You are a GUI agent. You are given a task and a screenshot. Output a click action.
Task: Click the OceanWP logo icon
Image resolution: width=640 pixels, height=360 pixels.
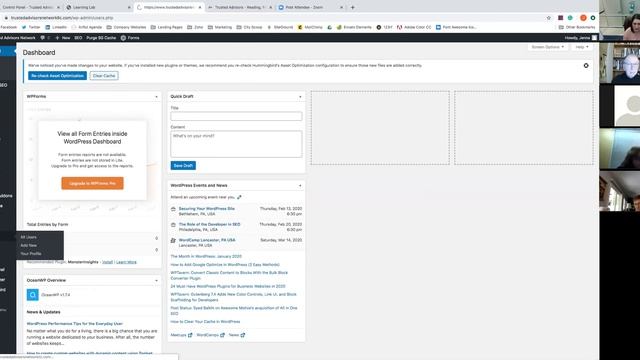point(33,295)
